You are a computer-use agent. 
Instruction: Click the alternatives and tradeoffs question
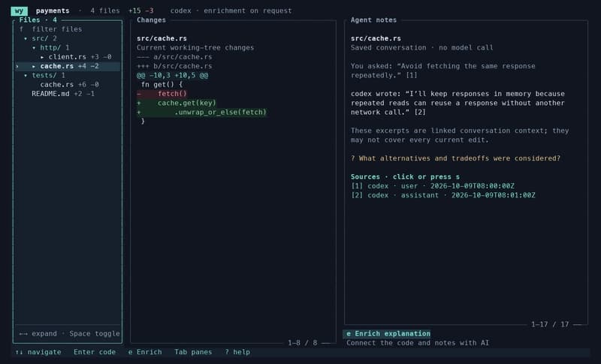[x=455, y=158]
